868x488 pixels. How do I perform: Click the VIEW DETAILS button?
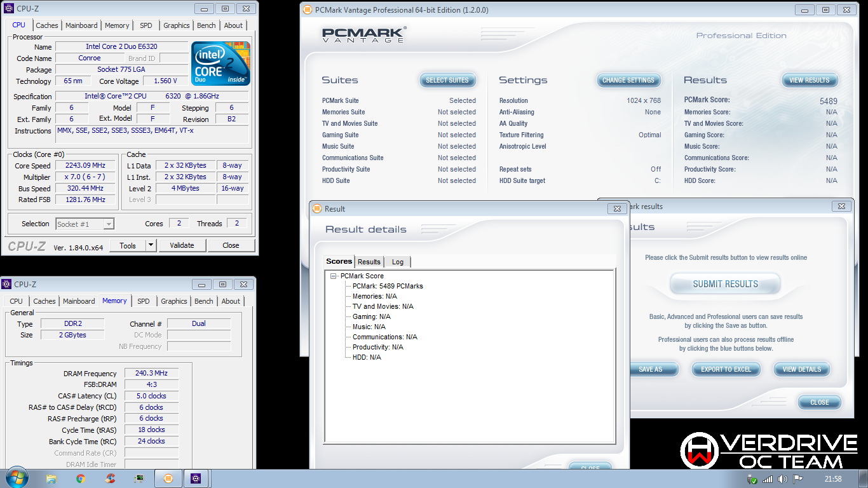click(x=801, y=369)
